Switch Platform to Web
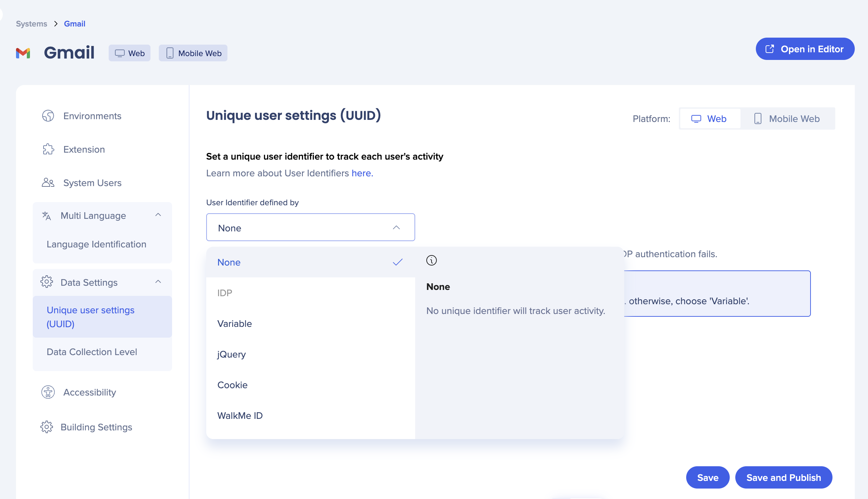The width and height of the screenshot is (868, 499). point(710,119)
